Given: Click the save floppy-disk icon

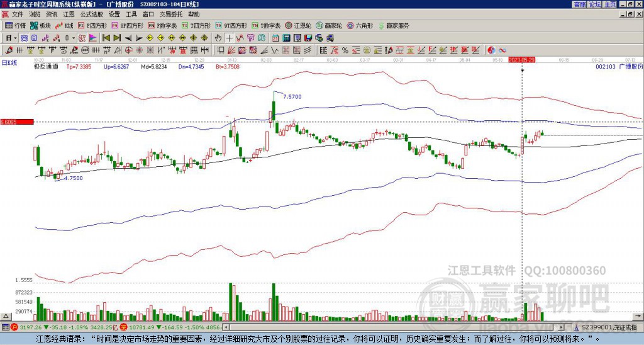Looking at the screenshot, I should point(308,38).
